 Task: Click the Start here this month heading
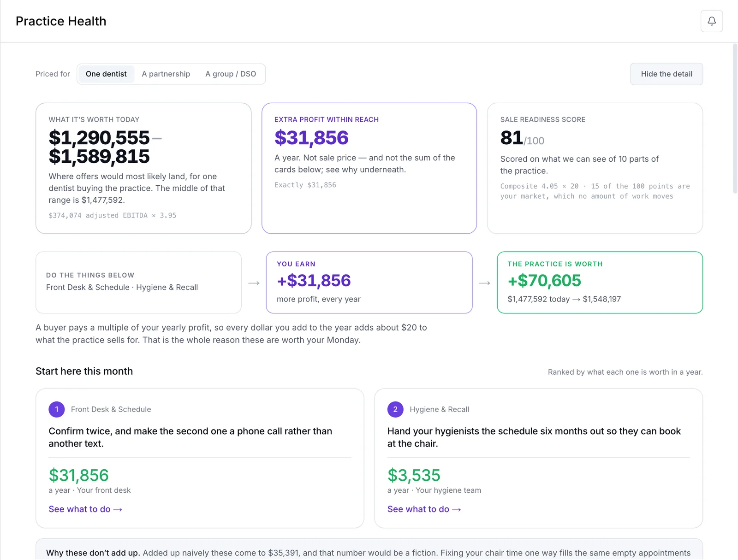[84, 371]
